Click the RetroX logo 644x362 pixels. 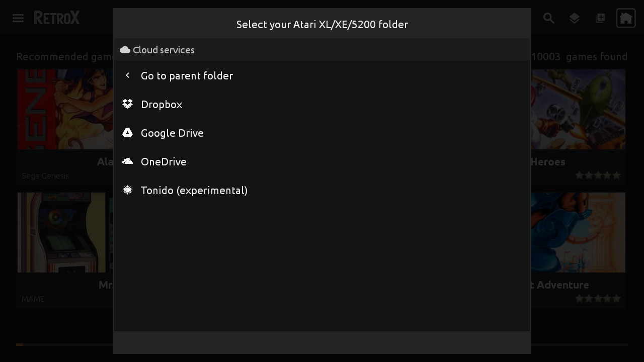(57, 18)
